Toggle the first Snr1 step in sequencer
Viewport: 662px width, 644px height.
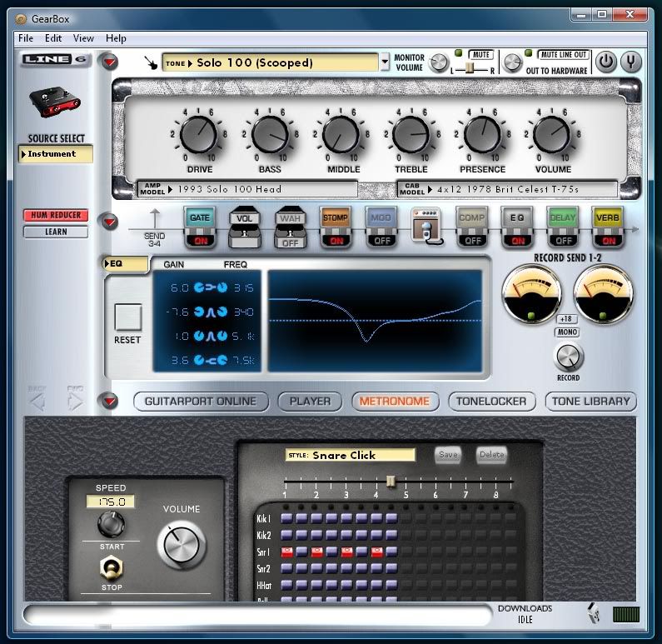(286, 552)
